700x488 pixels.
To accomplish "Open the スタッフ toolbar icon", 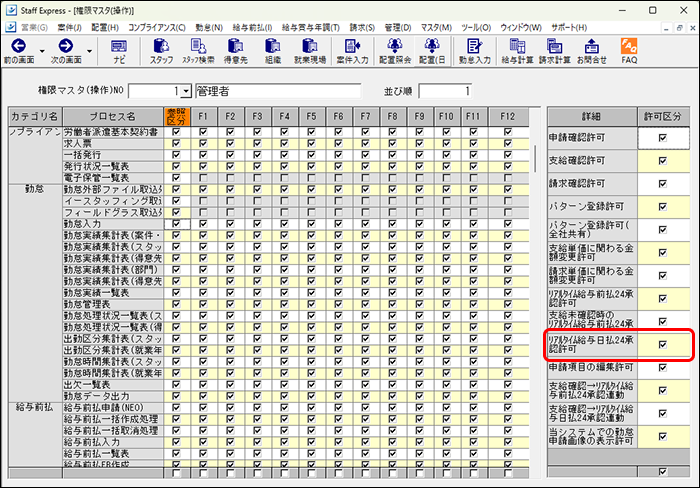I will coord(161,46).
